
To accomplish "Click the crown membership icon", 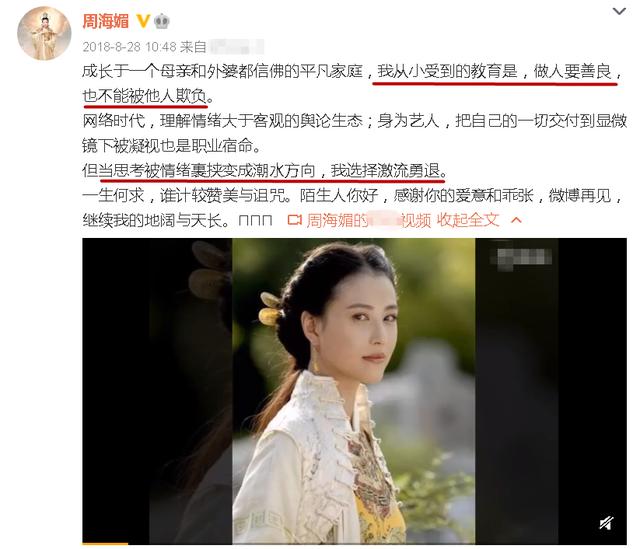I will [x=162, y=21].
